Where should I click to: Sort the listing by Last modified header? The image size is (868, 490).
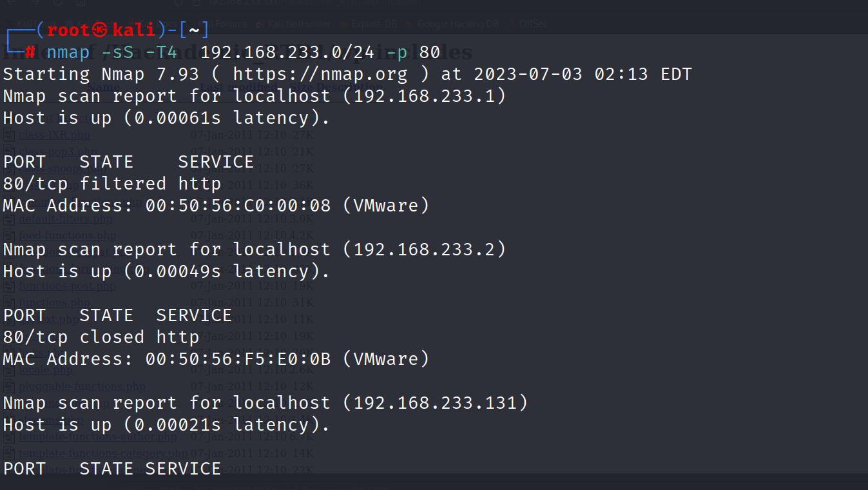(x=238, y=86)
